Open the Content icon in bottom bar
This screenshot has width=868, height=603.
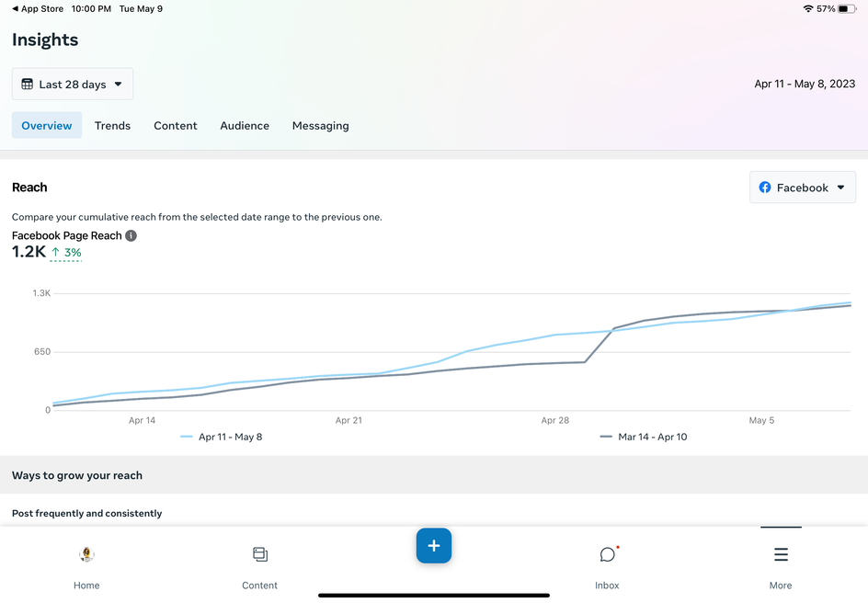coord(260,554)
